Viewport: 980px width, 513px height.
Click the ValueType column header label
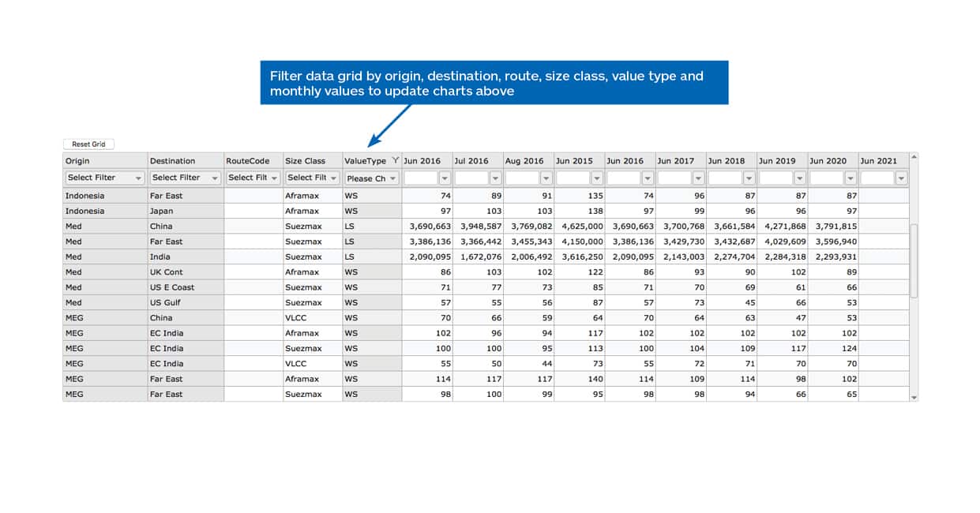point(366,161)
